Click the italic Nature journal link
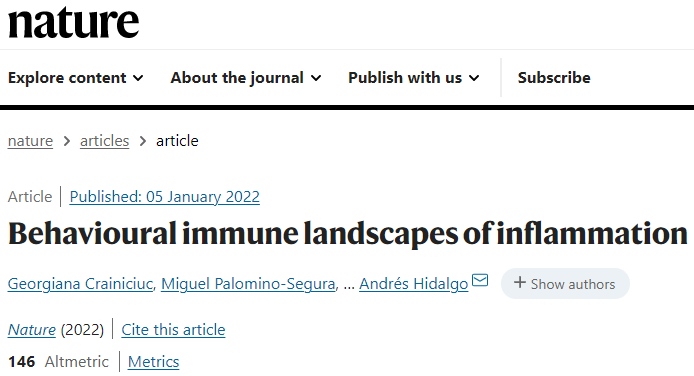 coord(32,330)
